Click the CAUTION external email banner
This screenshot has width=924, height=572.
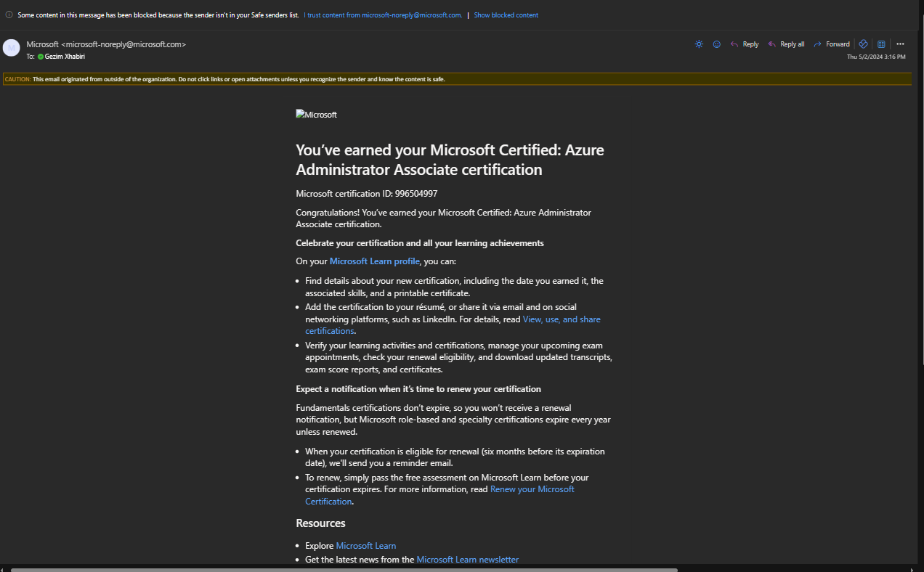pos(457,79)
